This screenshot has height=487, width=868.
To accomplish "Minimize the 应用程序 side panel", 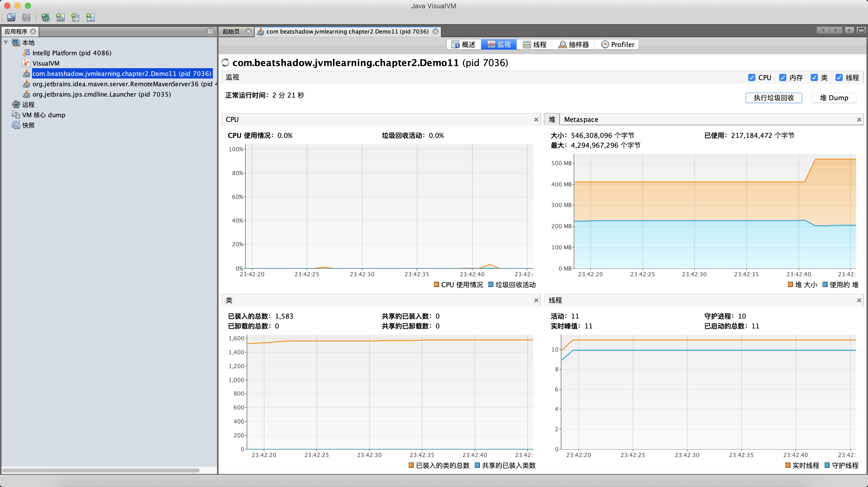I will click(210, 31).
